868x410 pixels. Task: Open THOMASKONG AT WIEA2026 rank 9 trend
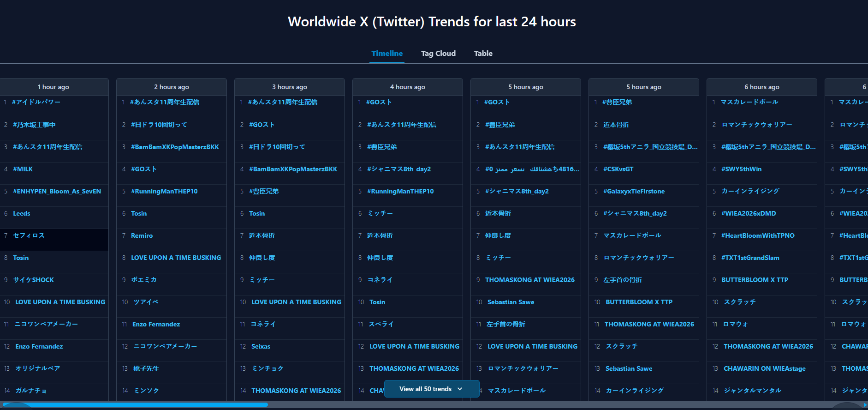[530, 280]
